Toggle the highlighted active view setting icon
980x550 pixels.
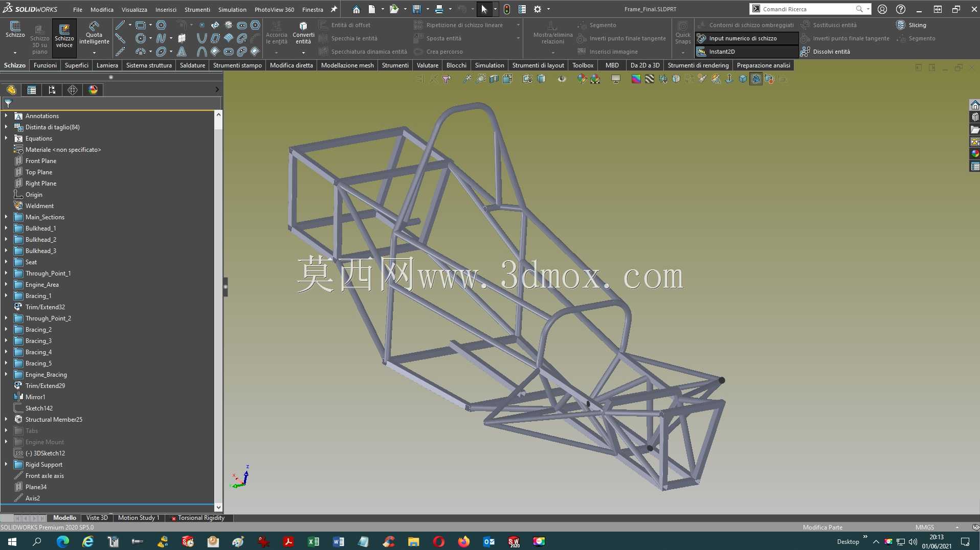point(756,79)
